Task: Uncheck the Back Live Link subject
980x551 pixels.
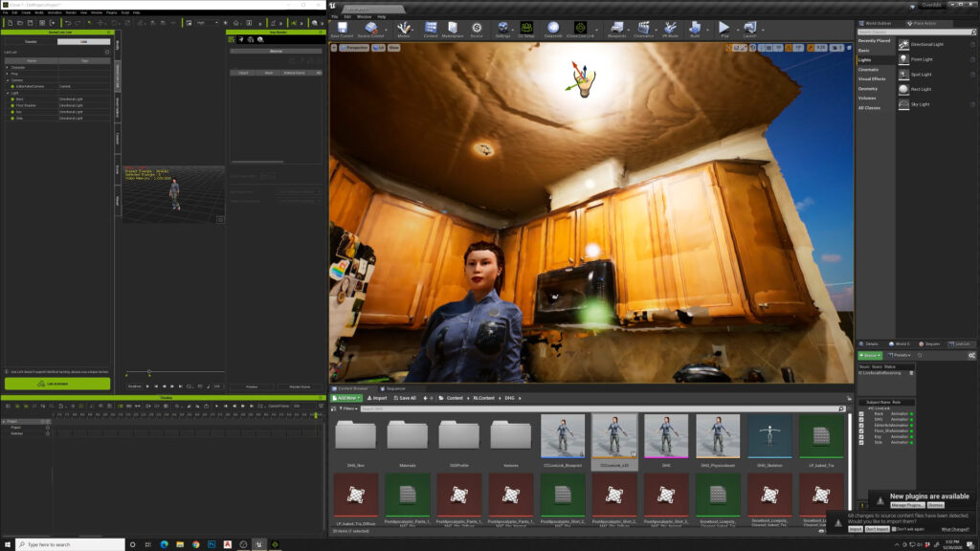Action: coord(861,413)
